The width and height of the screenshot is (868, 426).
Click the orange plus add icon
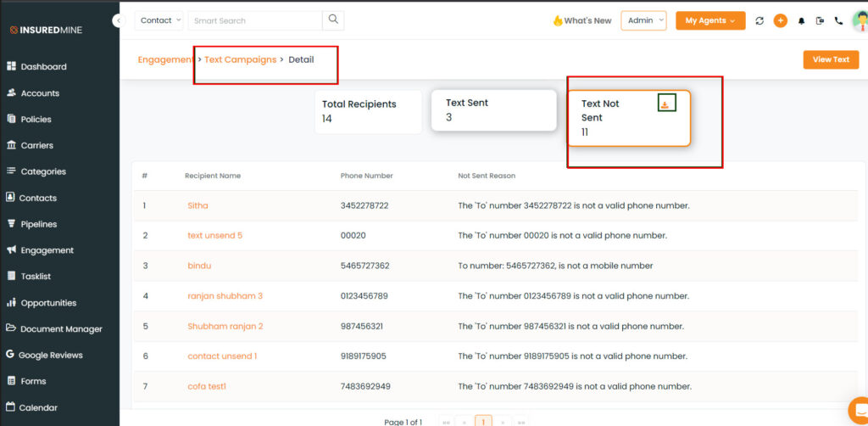pos(781,20)
